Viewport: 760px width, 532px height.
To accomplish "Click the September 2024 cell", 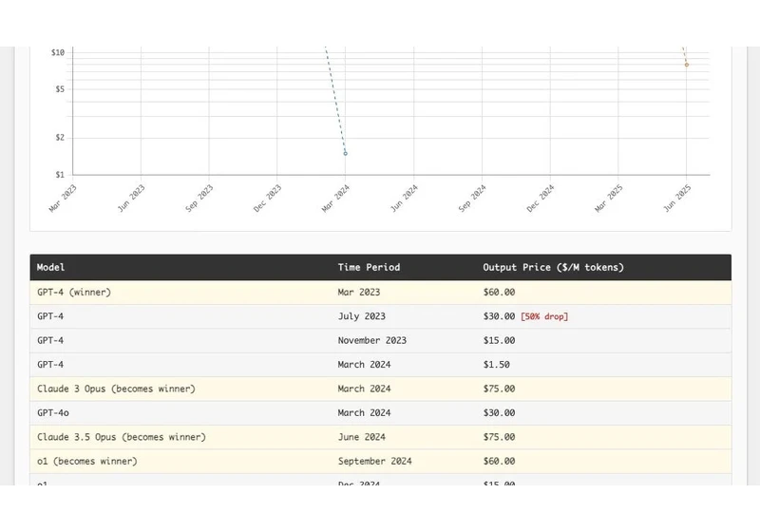I will click(x=374, y=462).
